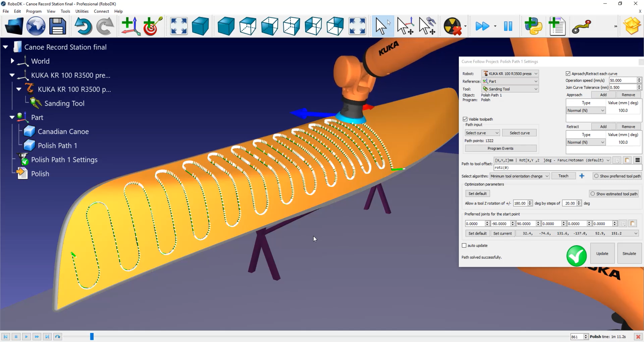Open the Tool dropdown showing Sanding Tool
Viewport: 644px width, 342px height.
click(510, 89)
